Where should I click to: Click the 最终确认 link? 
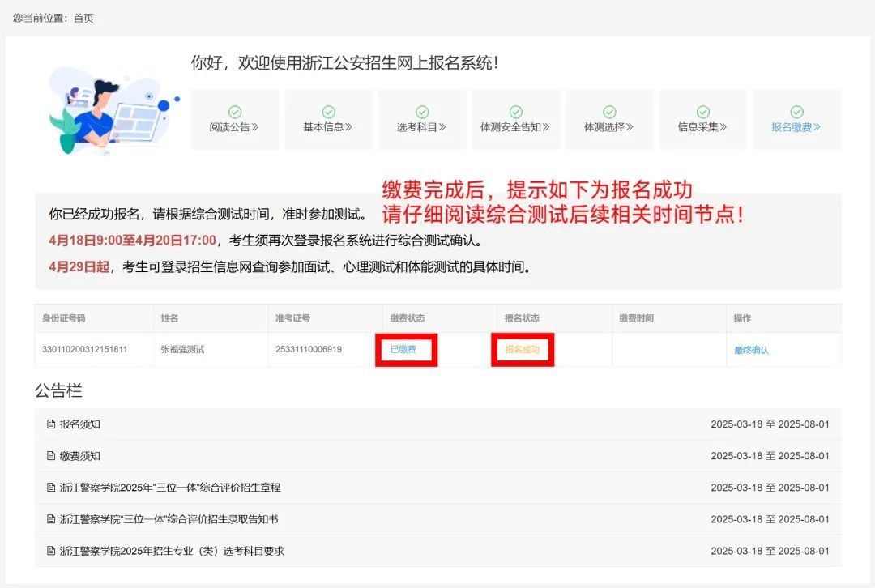pyautogui.click(x=751, y=350)
